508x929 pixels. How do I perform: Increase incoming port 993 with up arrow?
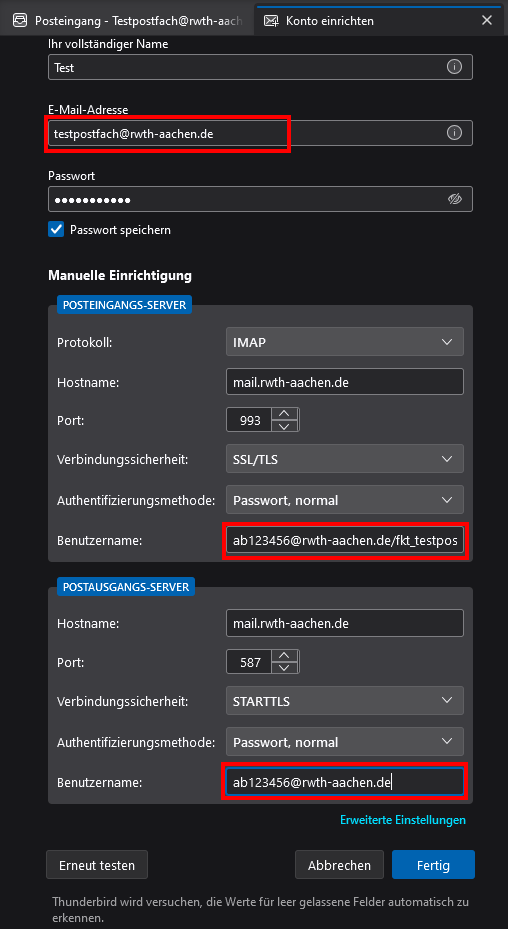click(285, 414)
